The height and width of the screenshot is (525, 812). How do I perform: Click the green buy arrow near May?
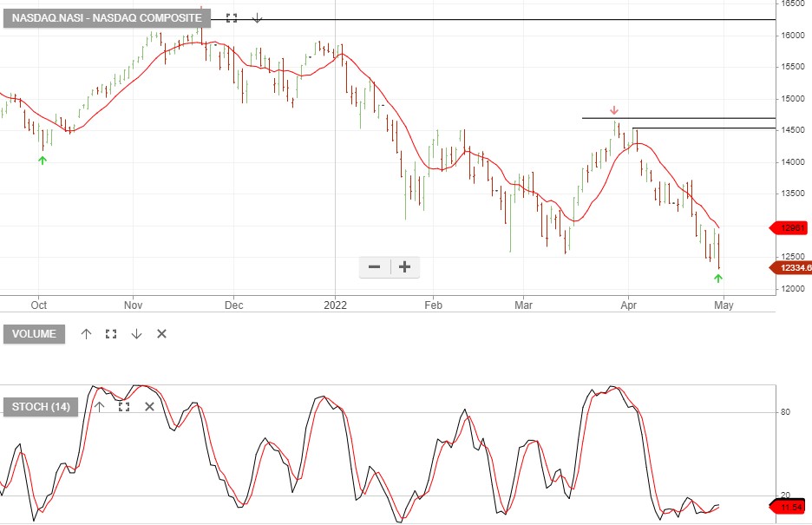tap(717, 279)
